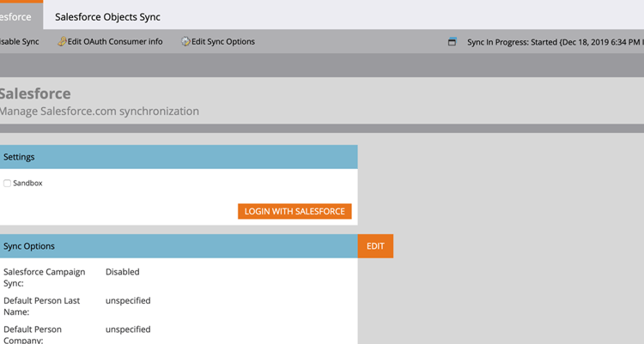Viewport: 644px width, 344px height.
Task: Click the orange EDIT button
Action: (x=375, y=246)
